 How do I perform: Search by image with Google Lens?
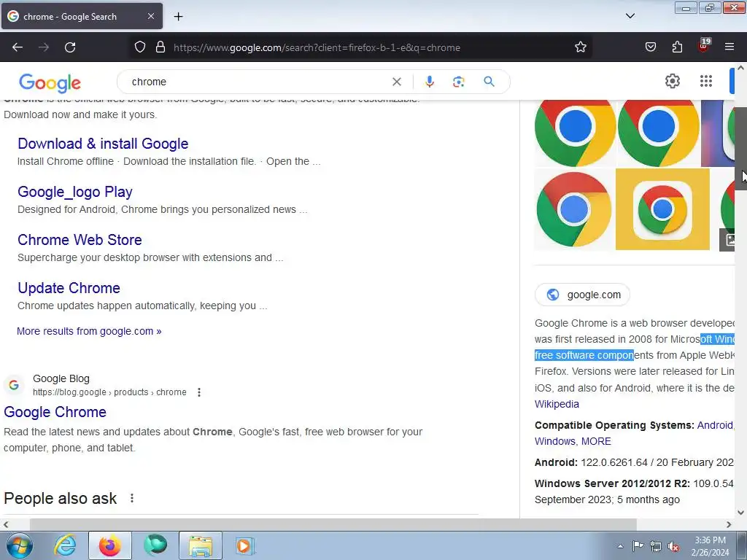point(458,82)
